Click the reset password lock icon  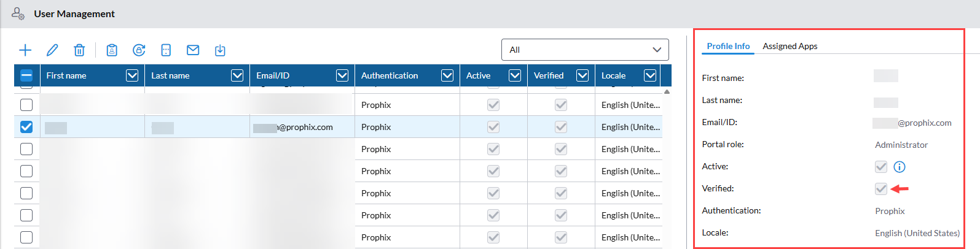(139, 50)
